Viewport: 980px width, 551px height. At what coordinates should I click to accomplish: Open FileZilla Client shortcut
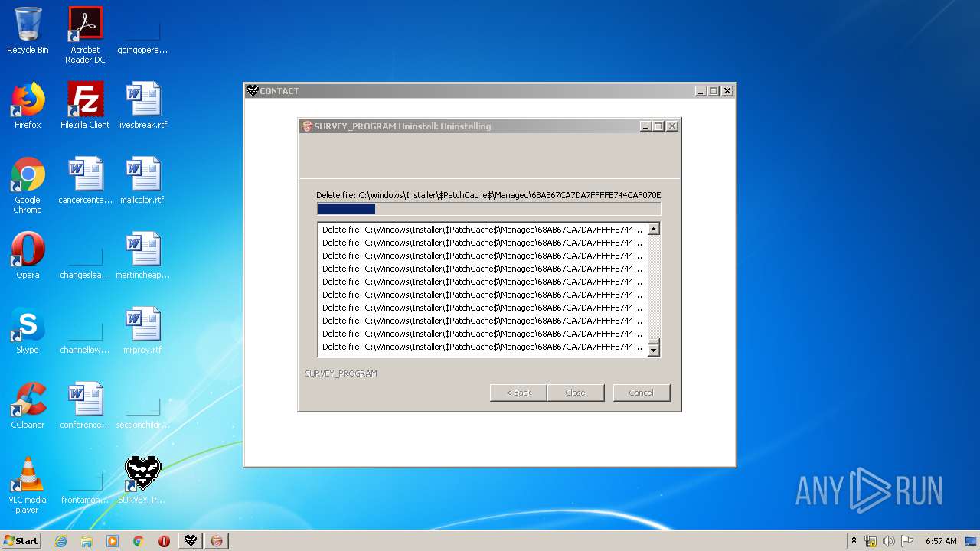tap(85, 106)
